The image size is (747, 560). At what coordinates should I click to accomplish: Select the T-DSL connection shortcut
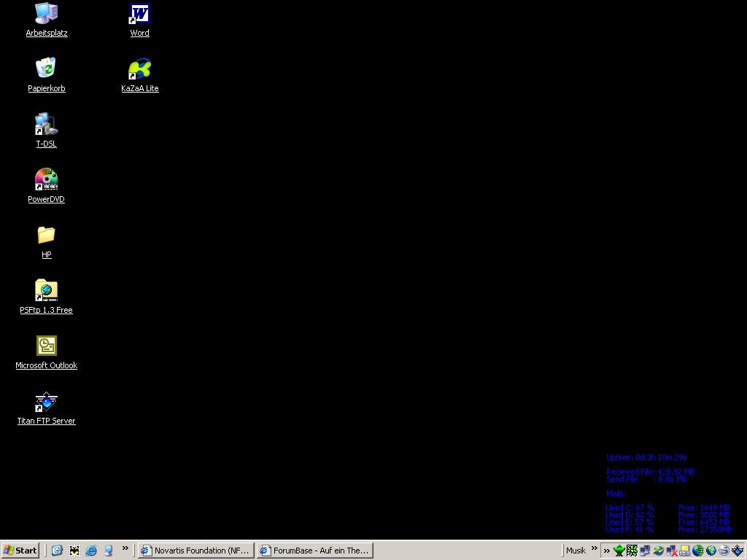(x=46, y=131)
